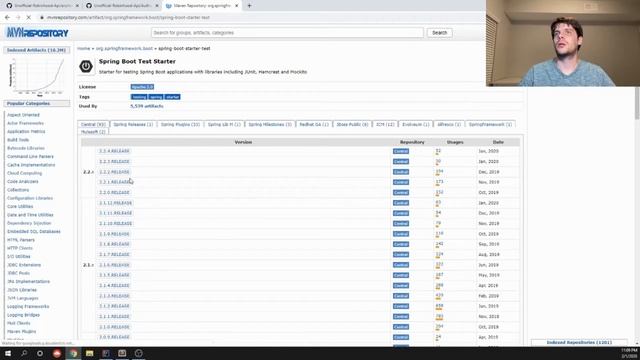Open the HTTP Clients category

[x=20, y=248]
